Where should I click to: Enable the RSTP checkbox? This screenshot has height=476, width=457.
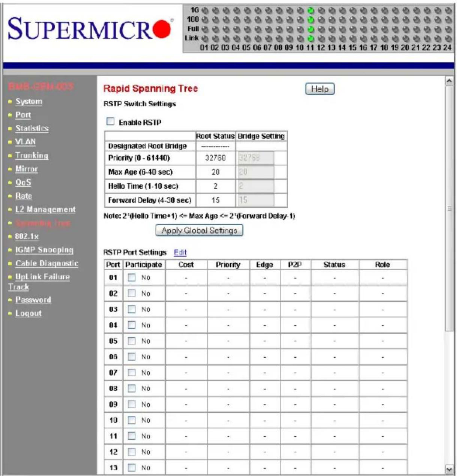(110, 121)
